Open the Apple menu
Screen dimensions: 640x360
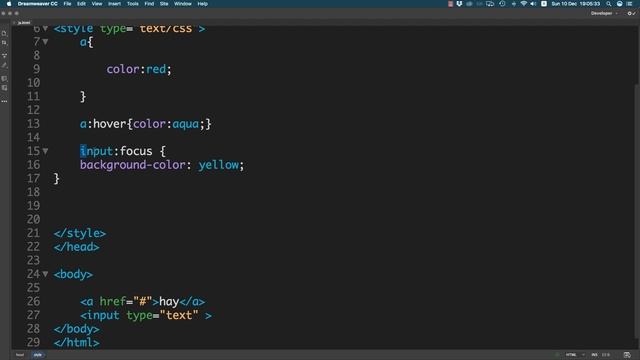pos(9,4)
